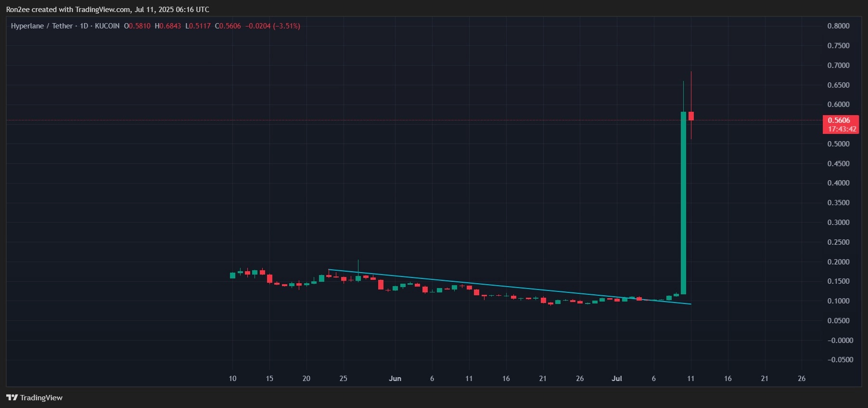Click the open value O0.5810 in the legend
Screen dimensions: 868x408
[x=137, y=26]
